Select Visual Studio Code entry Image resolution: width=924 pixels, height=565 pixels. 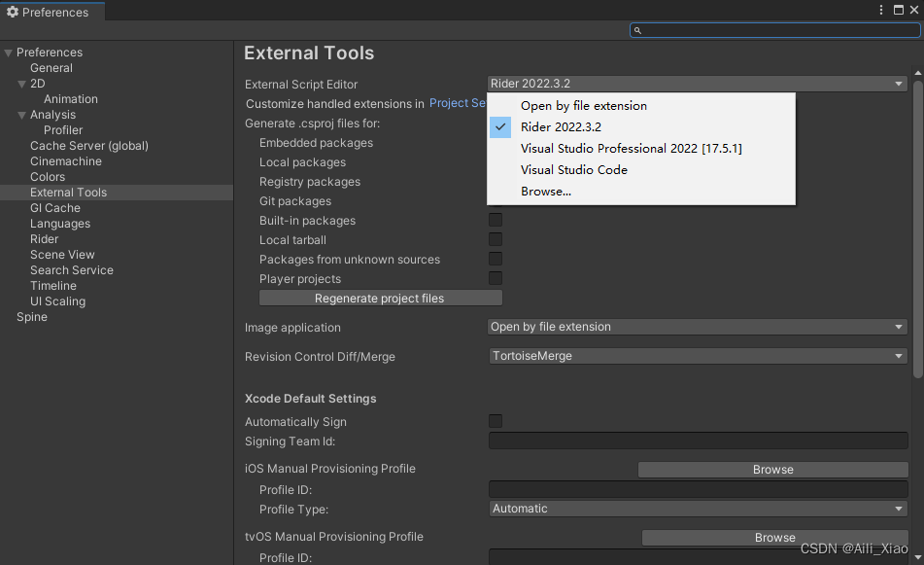coord(641,170)
